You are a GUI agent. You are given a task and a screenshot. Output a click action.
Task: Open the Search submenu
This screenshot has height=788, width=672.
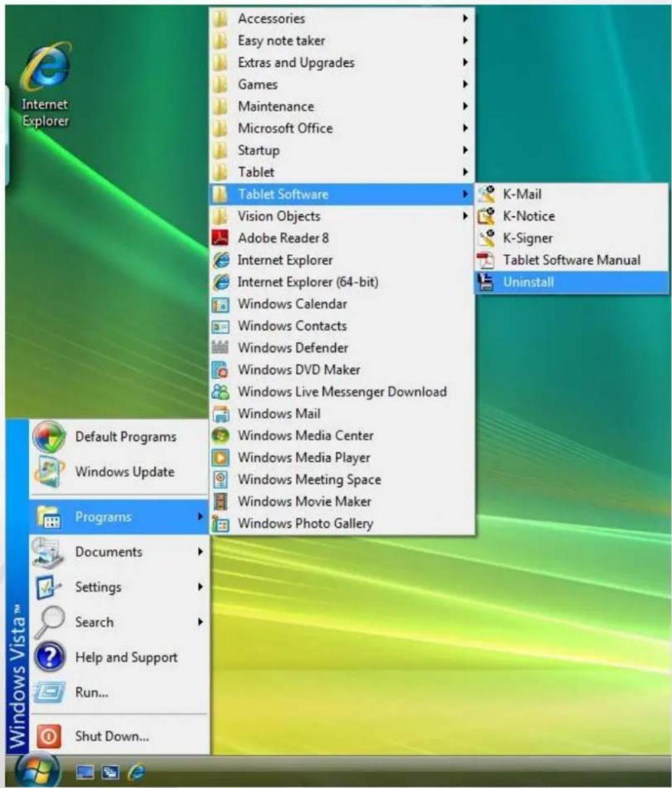(119, 622)
